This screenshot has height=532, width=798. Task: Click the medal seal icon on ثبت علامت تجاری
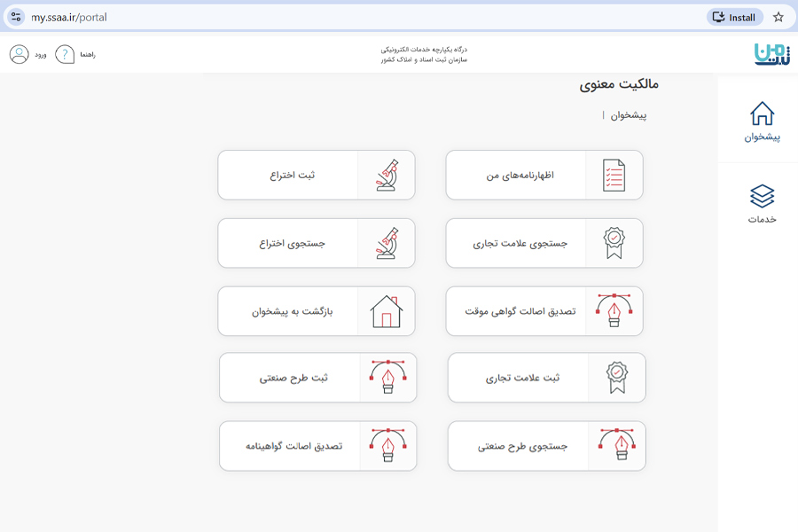(616, 378)
